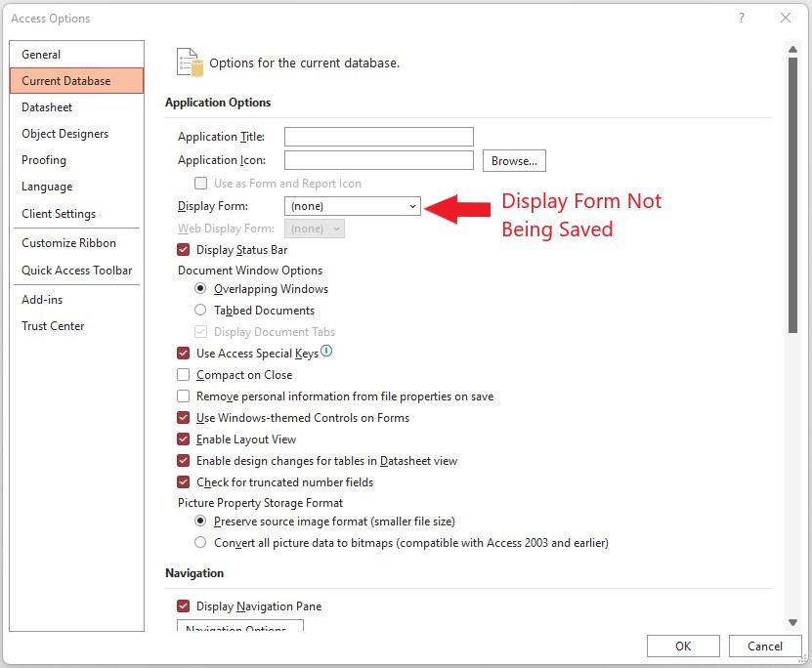Uncheck Enable Layout View
812x668 pixels.
(x=183, y=439)
